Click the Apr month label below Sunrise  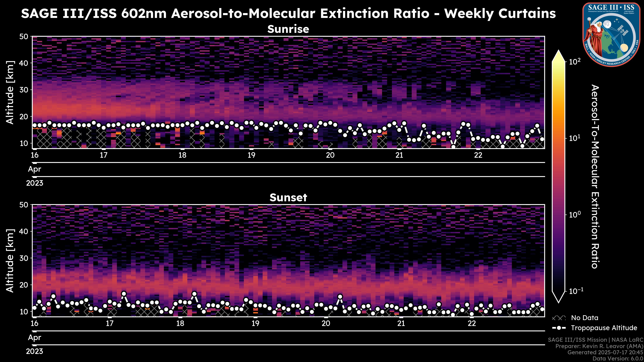[35, 169]
